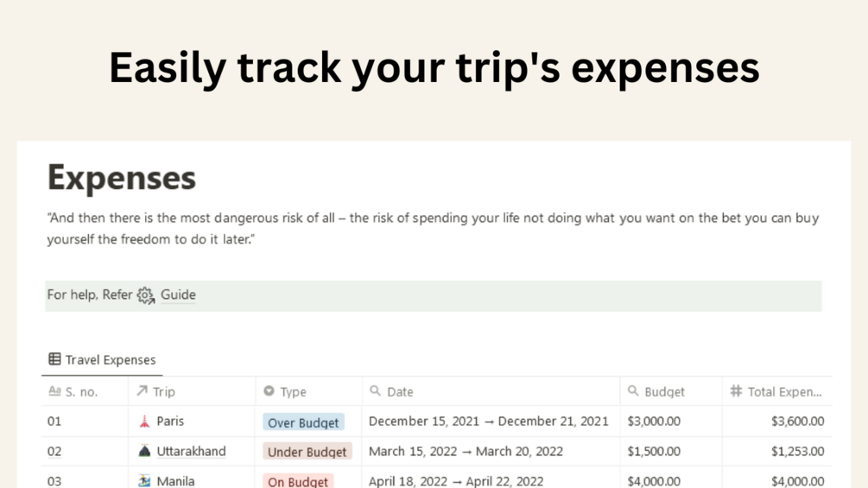
Task: Open the S. no. column header menu
Action: [81, 392]
